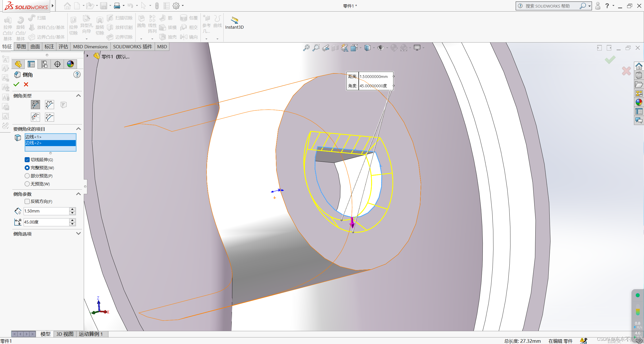Switch to the 运动算例 1 bottom tab
This screenshot has width=644, height=344.
pos(91,334)
